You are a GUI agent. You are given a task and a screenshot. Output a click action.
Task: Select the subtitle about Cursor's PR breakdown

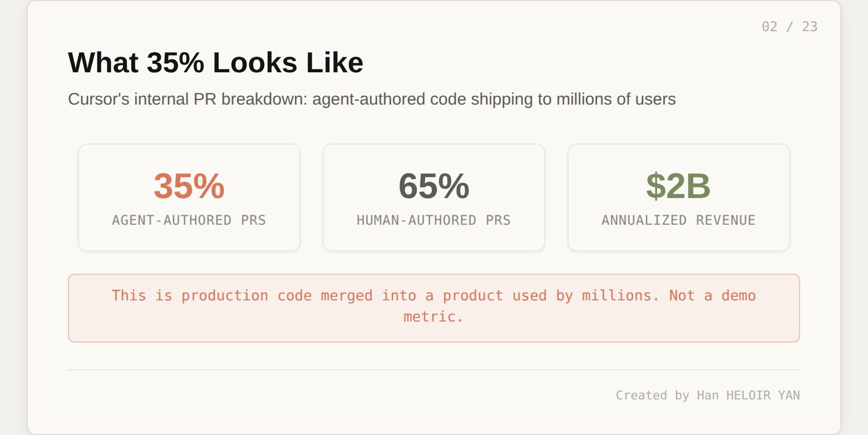pos(372,99)
